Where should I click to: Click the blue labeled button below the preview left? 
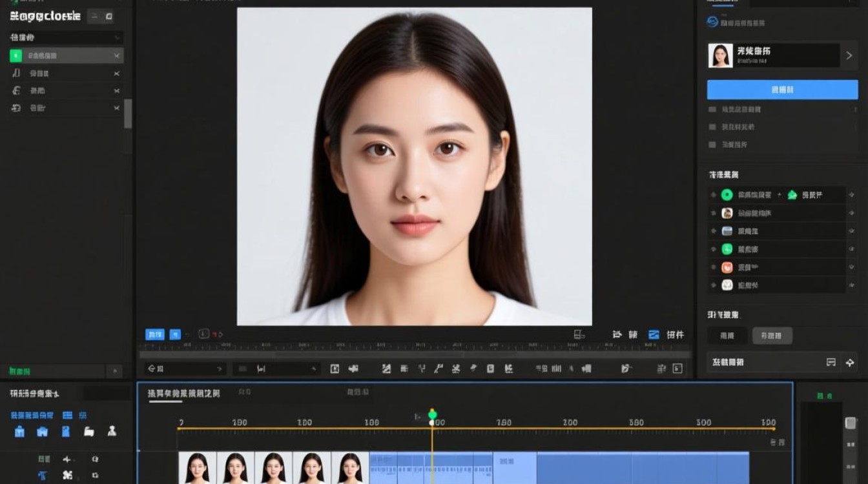(x=155, y=334)
